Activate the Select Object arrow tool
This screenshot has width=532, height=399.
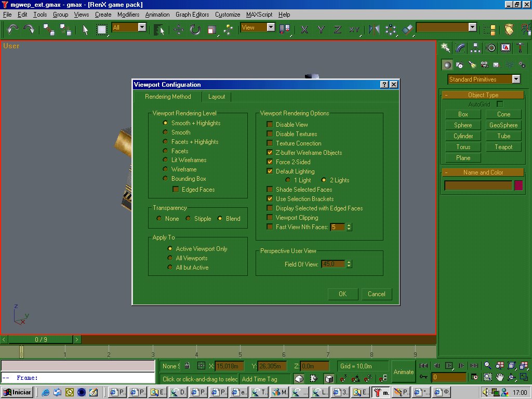tap(86, 30)
